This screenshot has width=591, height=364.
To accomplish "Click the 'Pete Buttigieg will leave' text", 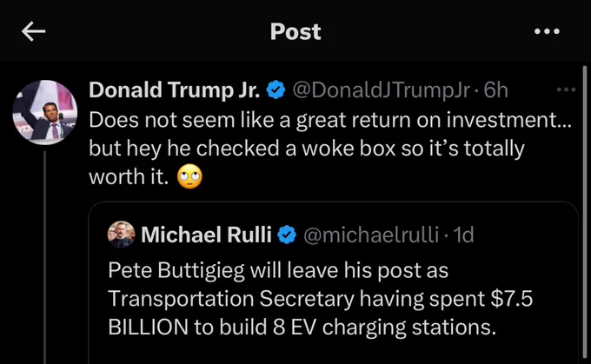I will (x=222, y=270).
